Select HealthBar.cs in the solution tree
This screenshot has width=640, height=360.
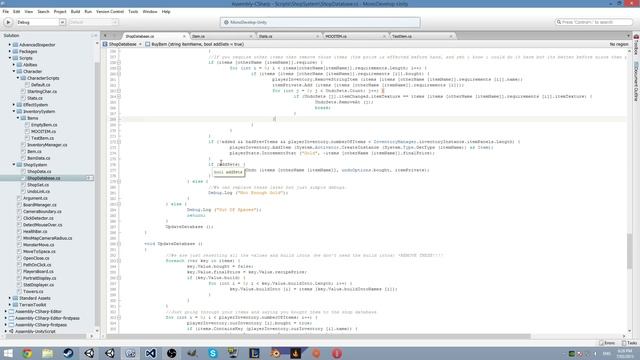(35, 231)
